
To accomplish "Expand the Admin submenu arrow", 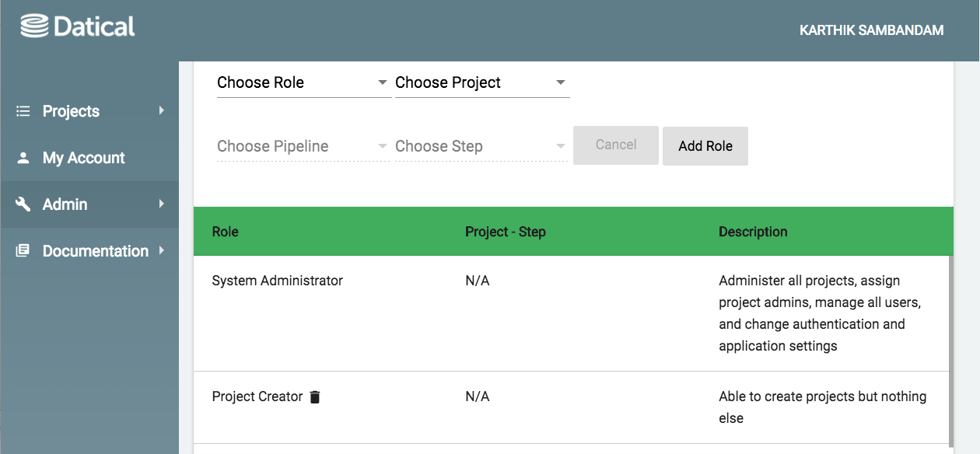I will coord(162,204).
